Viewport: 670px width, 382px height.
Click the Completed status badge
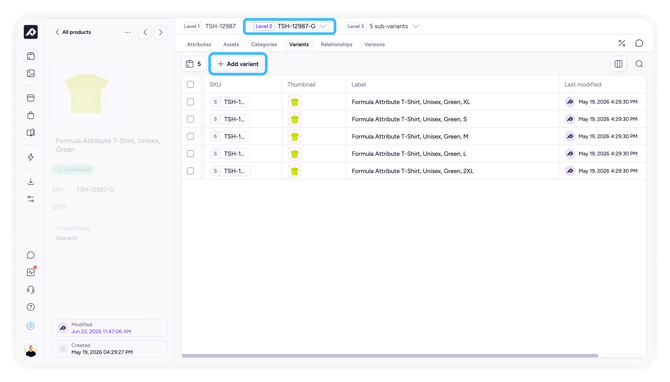73,170
